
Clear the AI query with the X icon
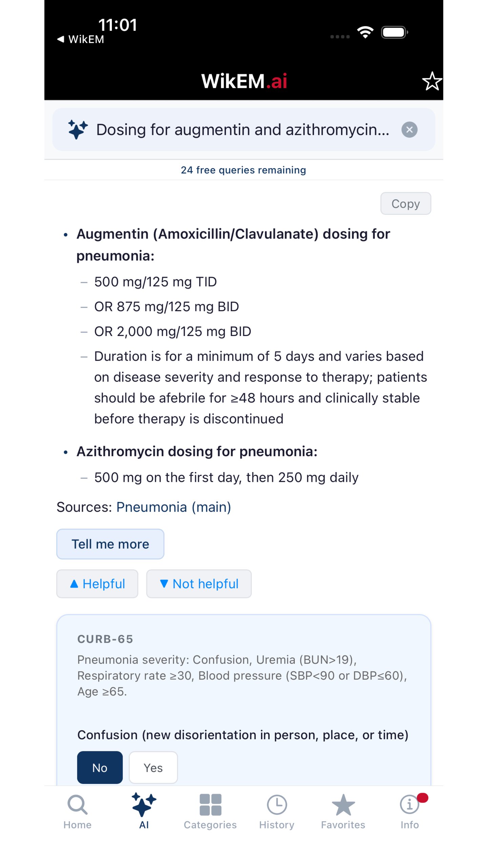coord(409,130)
